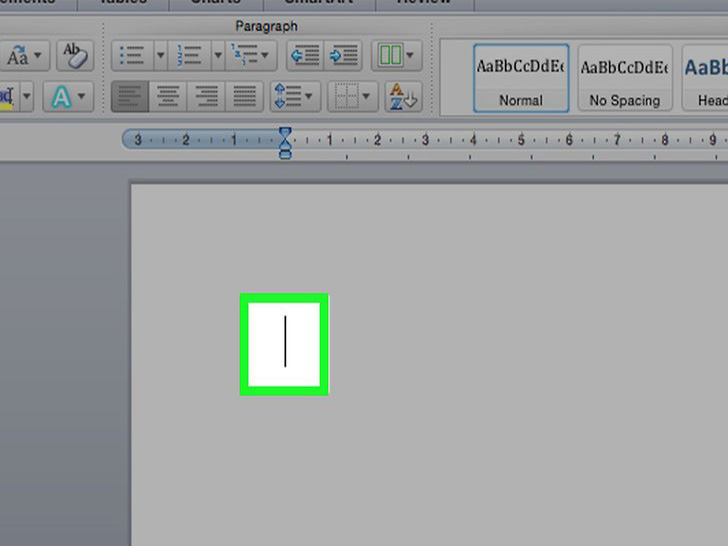Open the Text Effects dropdown arrow
Viewport: 728px width, 546px height.
[82, 97]
